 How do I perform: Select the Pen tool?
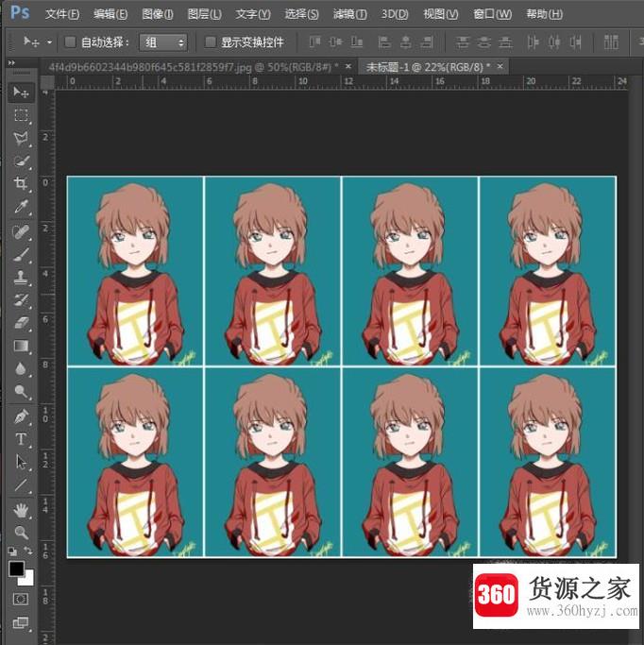(x=21, y=416)
